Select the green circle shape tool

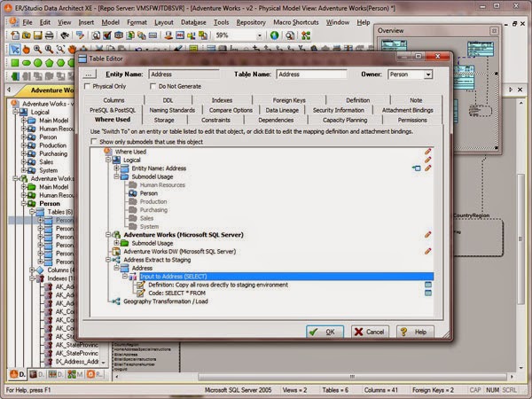pyautogui.click(x=37, y=63)
